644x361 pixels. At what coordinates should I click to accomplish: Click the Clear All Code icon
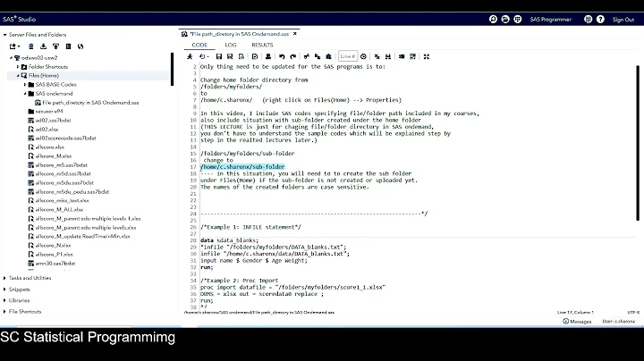point(377,56)
